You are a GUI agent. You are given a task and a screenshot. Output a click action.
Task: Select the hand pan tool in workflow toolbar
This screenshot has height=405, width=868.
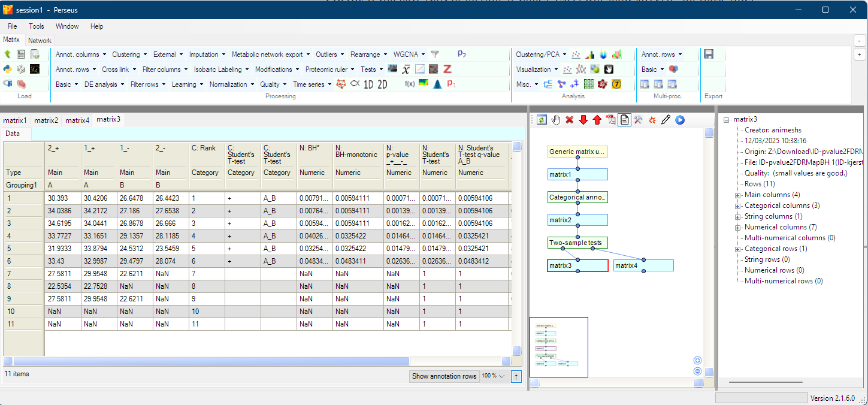tap(556, 120)
